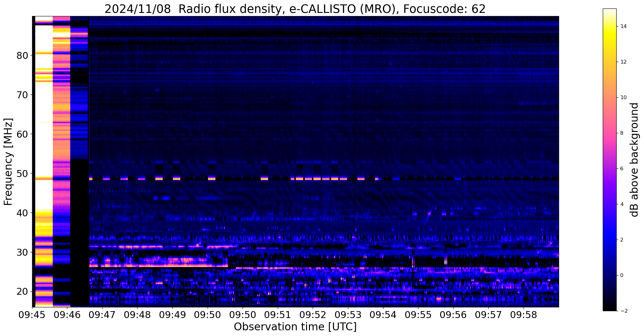Click the 30 MHz frequency tick label
The image size is (644, 336).
pos(22,253)
